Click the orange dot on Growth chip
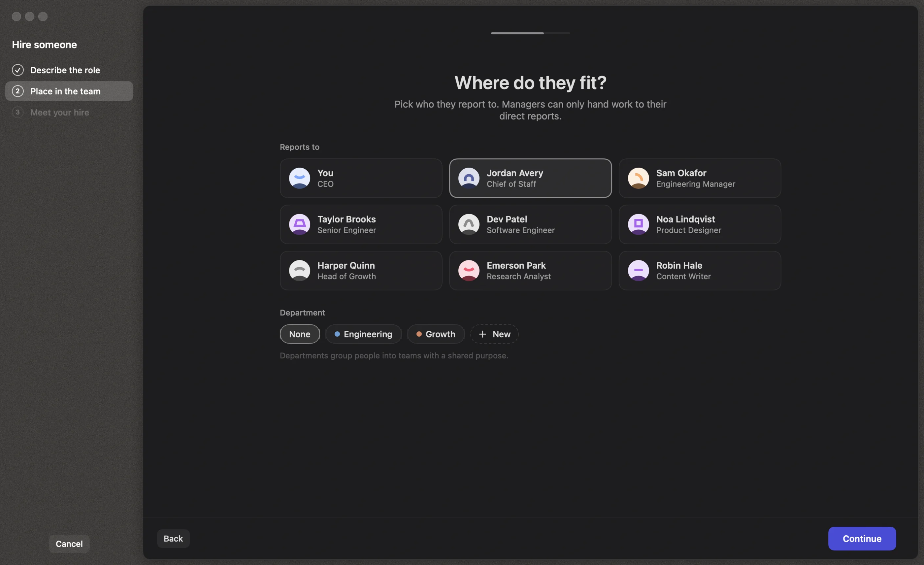The width and height of the screenshot is (924, 565). pyautogui.click(x=419, y=334)
